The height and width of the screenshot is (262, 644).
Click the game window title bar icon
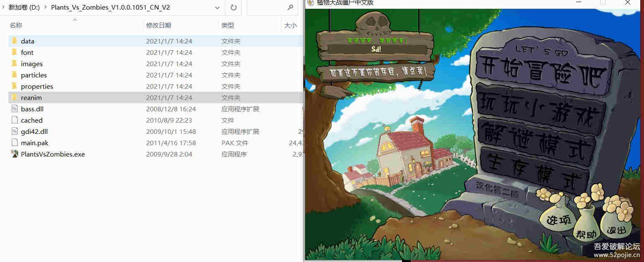click(310, 3)
